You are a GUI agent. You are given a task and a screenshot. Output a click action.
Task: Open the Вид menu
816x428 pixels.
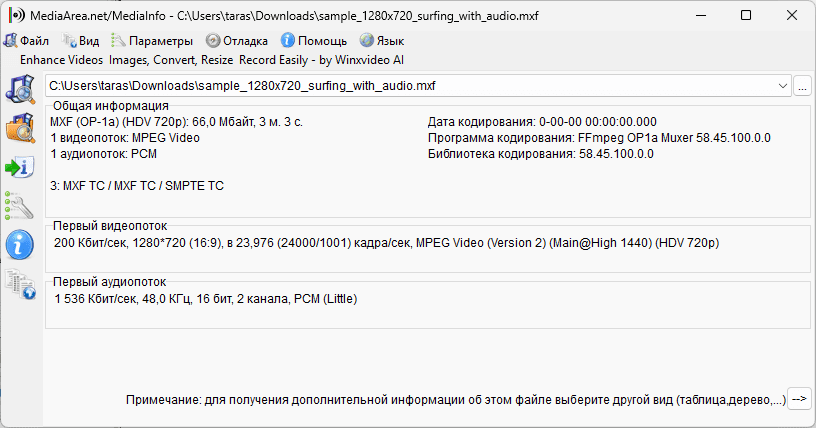pyautogui.click(x=81, y=41)
